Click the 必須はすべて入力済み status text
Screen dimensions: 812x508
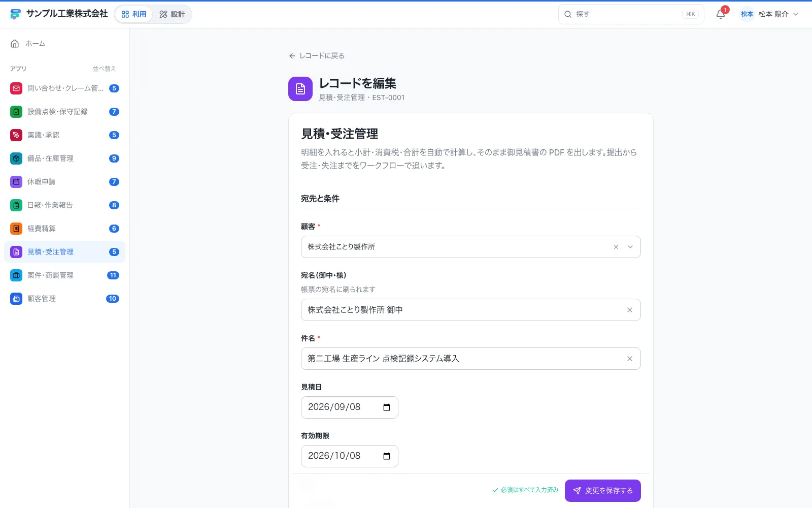[525, 490]
